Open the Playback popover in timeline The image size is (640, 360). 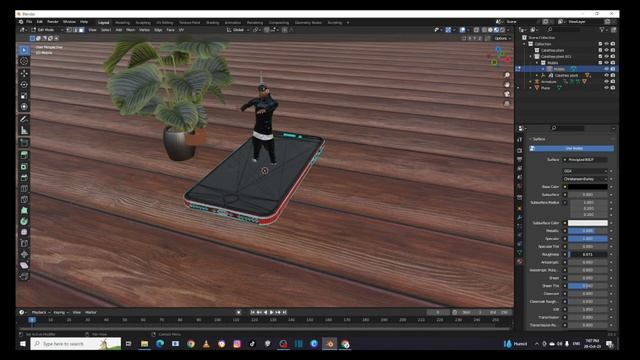(x=41, y=312)
